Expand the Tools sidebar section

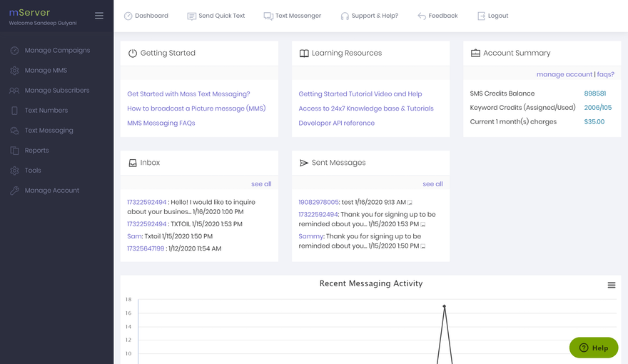pos(33,171)
